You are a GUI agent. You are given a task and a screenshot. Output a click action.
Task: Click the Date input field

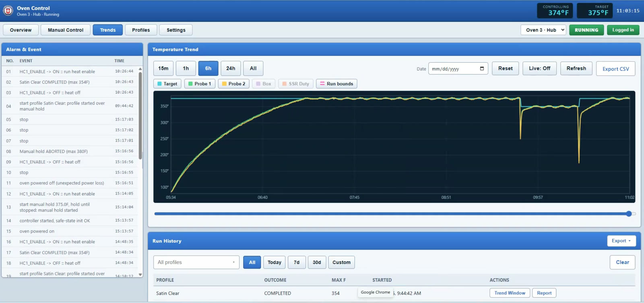458,69
